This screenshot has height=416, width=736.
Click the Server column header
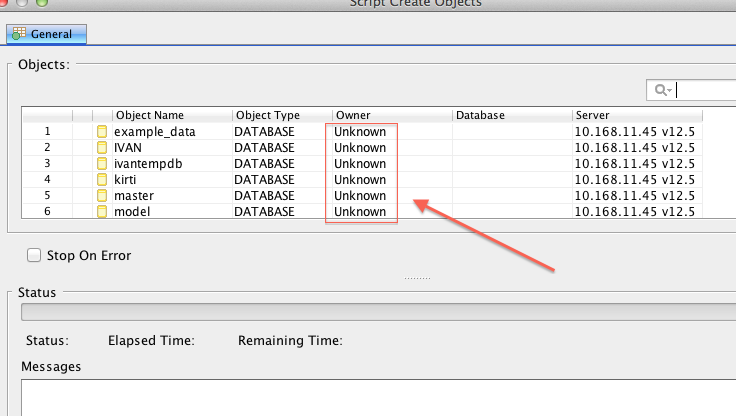coord(650,115)
